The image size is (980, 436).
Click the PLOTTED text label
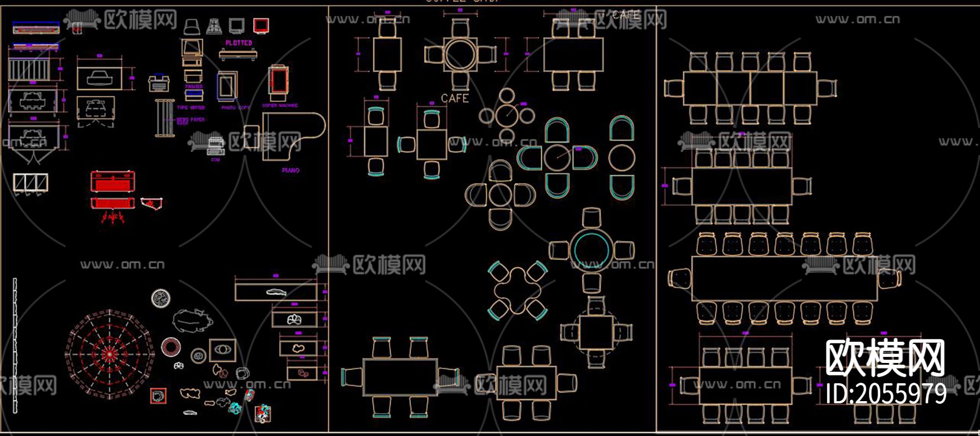pyautogui.click(x=239, y=43)
